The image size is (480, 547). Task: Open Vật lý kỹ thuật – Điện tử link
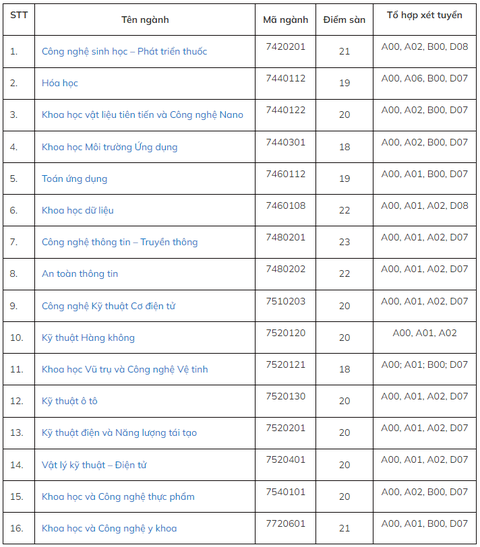pyautogui.click(x=94, y=465)
